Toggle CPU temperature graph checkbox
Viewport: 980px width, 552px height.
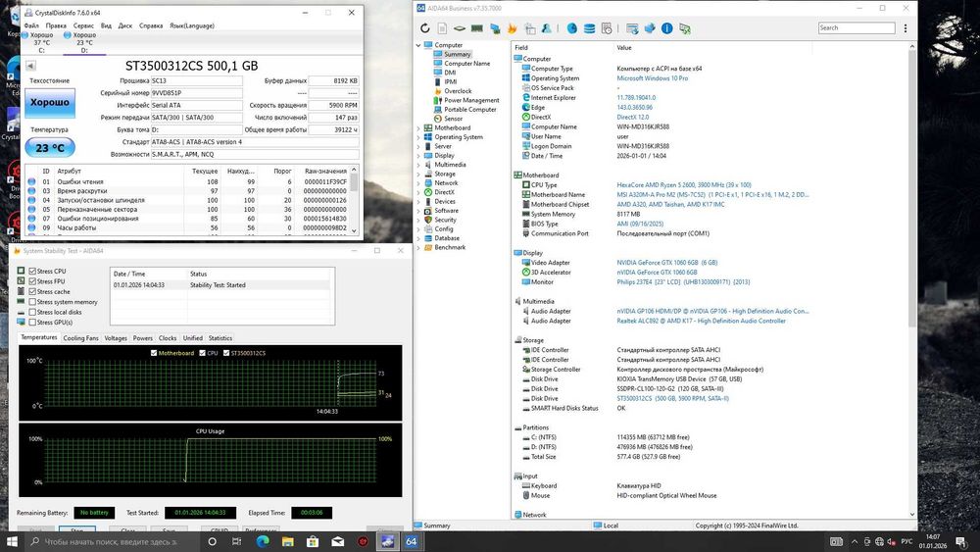(203, 353)
